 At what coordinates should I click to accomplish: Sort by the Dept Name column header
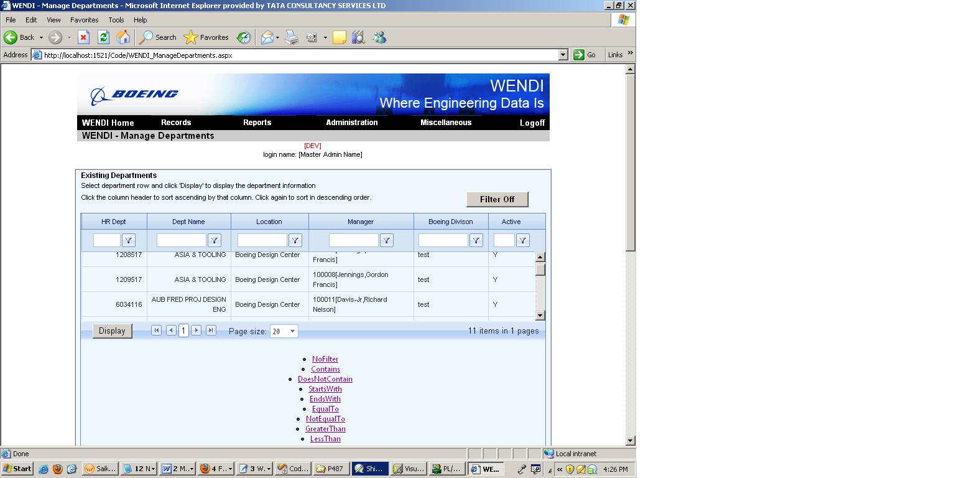pyautogui.click(x=188, y=222)
